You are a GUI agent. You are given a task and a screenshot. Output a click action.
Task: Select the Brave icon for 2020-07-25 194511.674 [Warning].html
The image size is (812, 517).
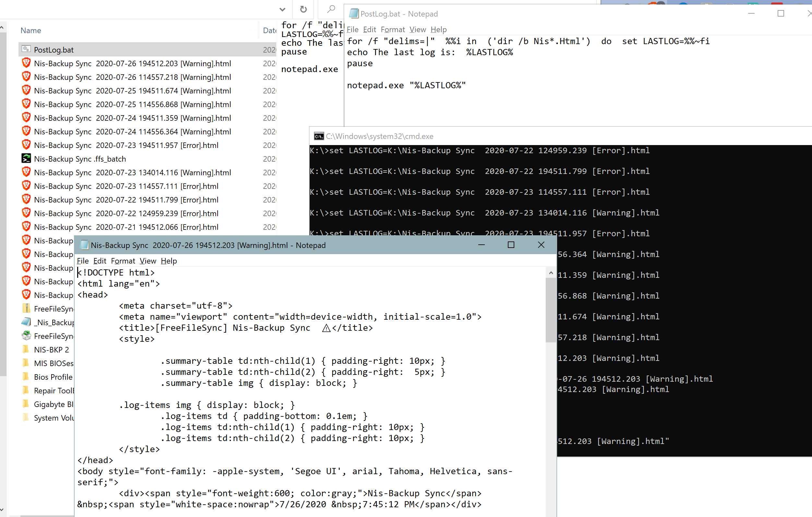pyautogui.click(x=26, y=91)
